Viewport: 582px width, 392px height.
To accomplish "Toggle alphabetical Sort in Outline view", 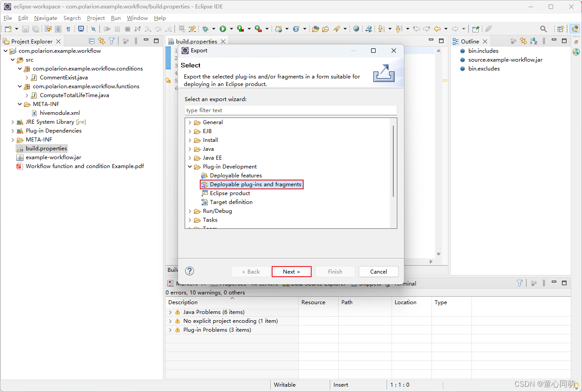I will tap(534, 41).
